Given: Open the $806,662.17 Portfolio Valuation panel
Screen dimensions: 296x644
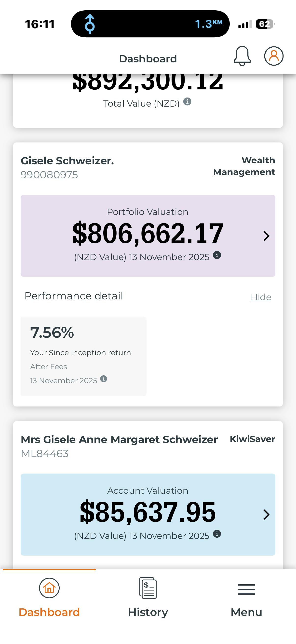Looking at the screenshot, I should (x=148, y=234).
